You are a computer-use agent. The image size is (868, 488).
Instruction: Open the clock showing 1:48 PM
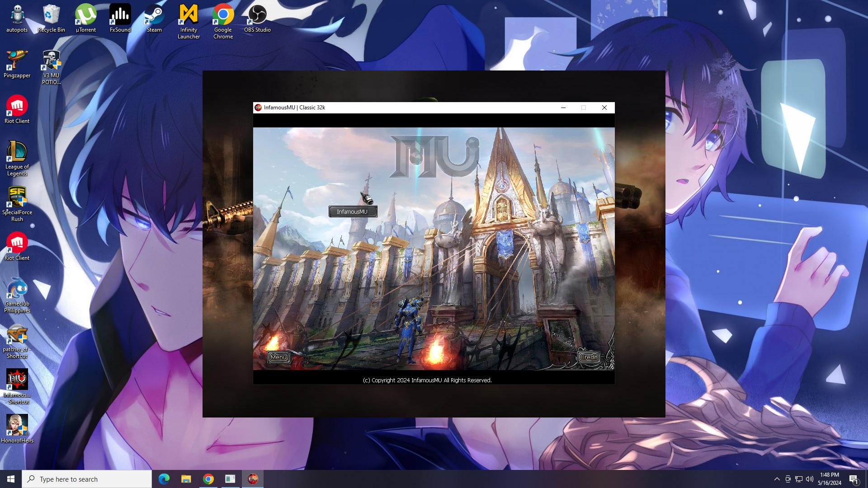click(830, 479)
